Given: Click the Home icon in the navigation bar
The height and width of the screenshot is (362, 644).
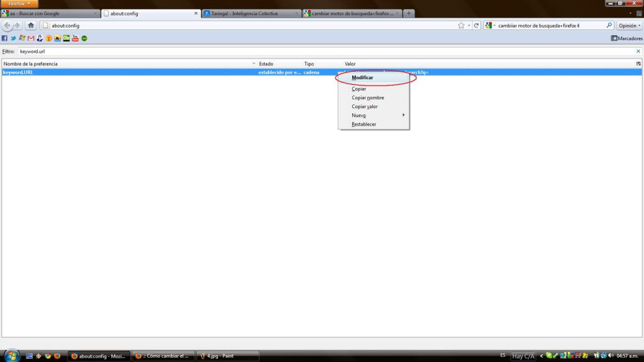Looking at the screenshot, I should click(31, 26).
